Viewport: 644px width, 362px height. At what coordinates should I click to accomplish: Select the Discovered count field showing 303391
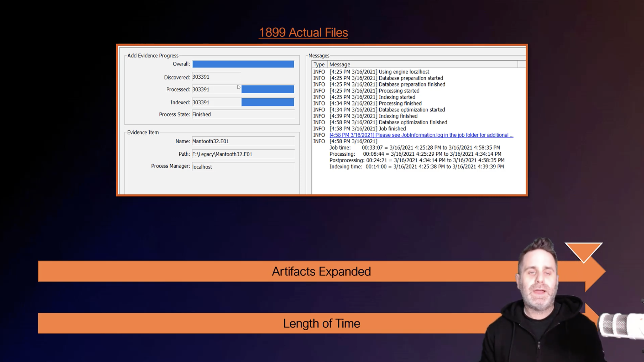216,77
